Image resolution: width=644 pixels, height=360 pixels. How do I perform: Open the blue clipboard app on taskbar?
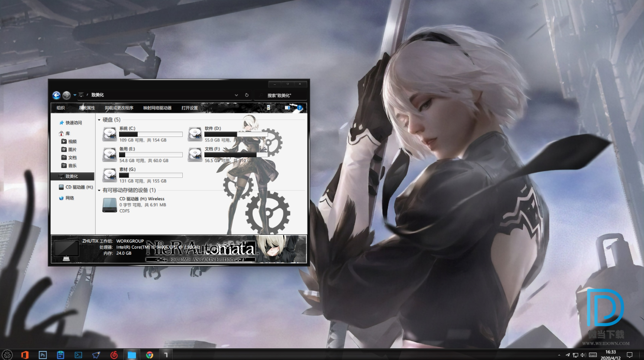tap(61, 355)
